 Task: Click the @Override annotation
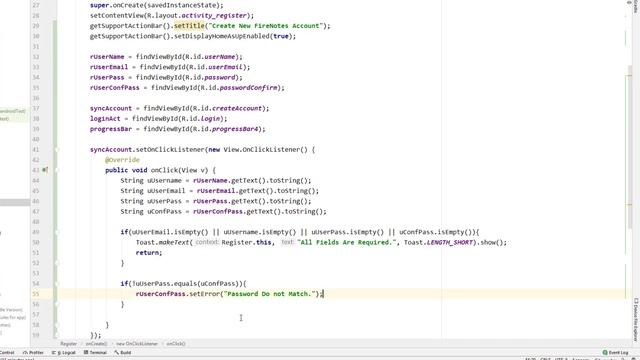point(122,160)
